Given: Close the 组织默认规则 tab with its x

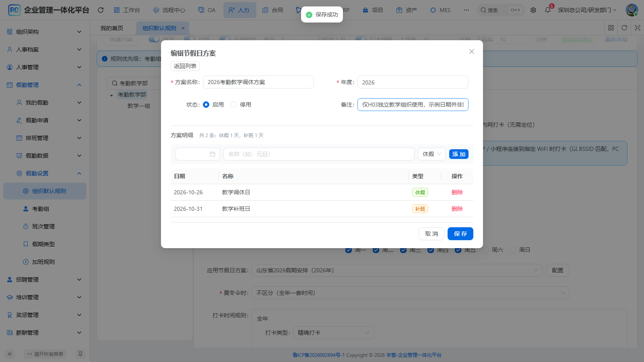Looking at the screenshot, I should pyautogui.click(x=183, y=28).
